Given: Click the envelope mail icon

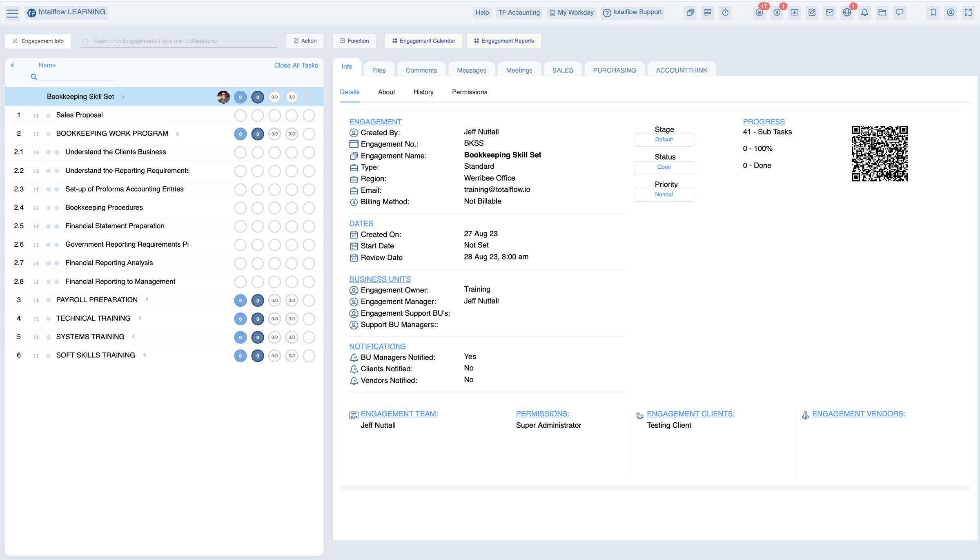Looking at the screenshot, I should point(829,13).
